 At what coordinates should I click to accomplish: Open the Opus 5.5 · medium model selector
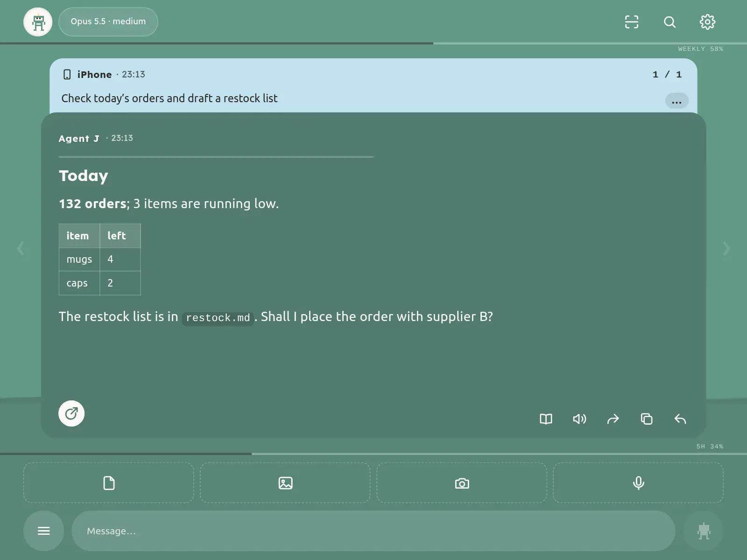(108, 22)
